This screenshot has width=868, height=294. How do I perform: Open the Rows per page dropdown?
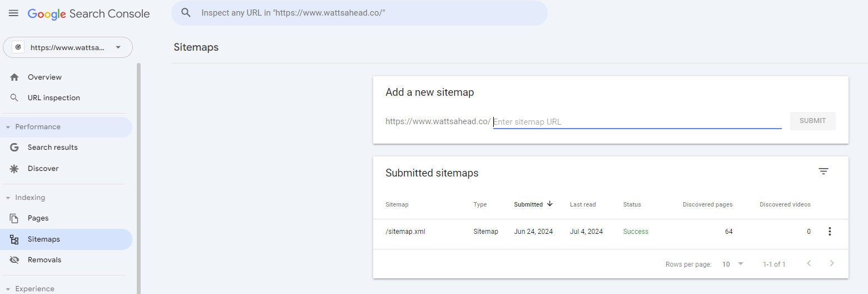point(732,264)
